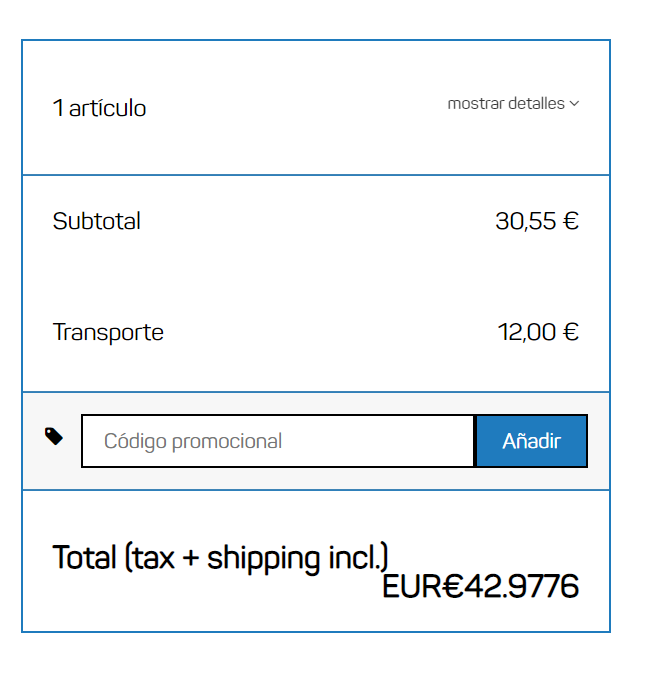Click the 'Total (tax + shipping incl.)' label

pos(220,557)
